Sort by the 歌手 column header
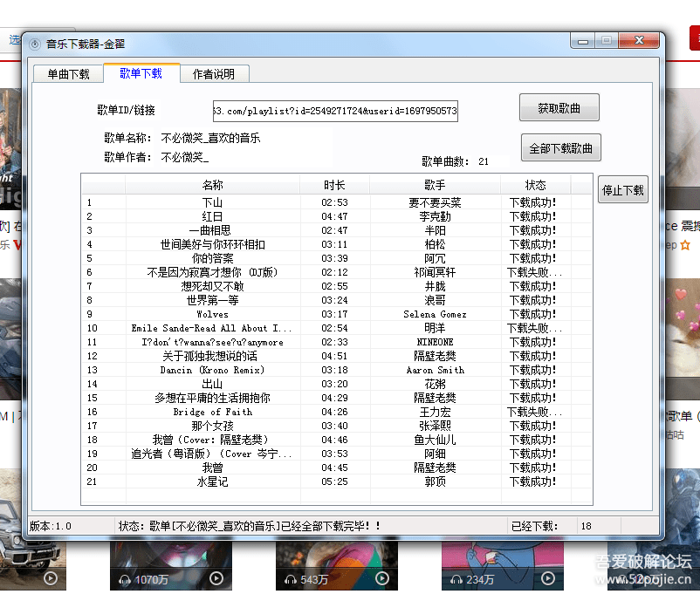This screenshot has width=700, height=594. pyautogui.click(x=435, y=185)
